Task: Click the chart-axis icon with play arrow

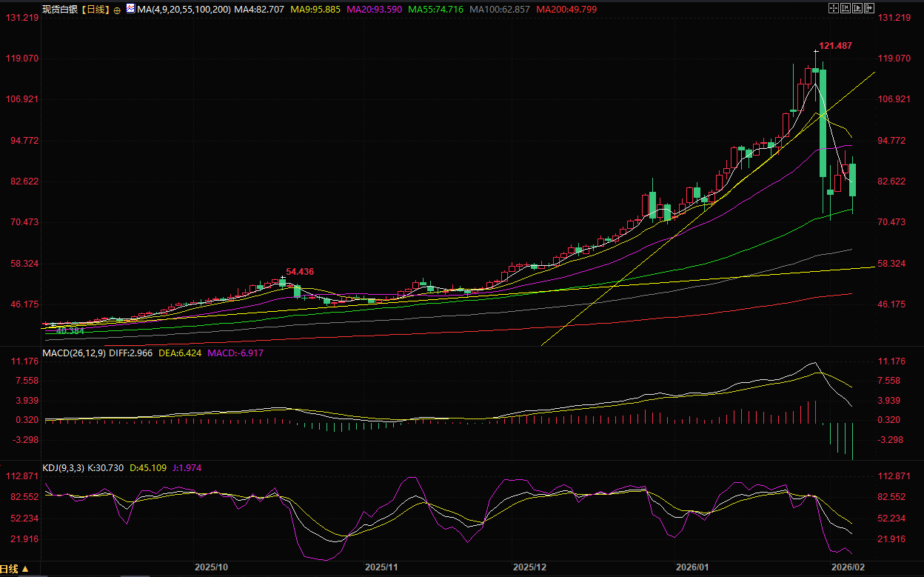Action: coord(857,8)
